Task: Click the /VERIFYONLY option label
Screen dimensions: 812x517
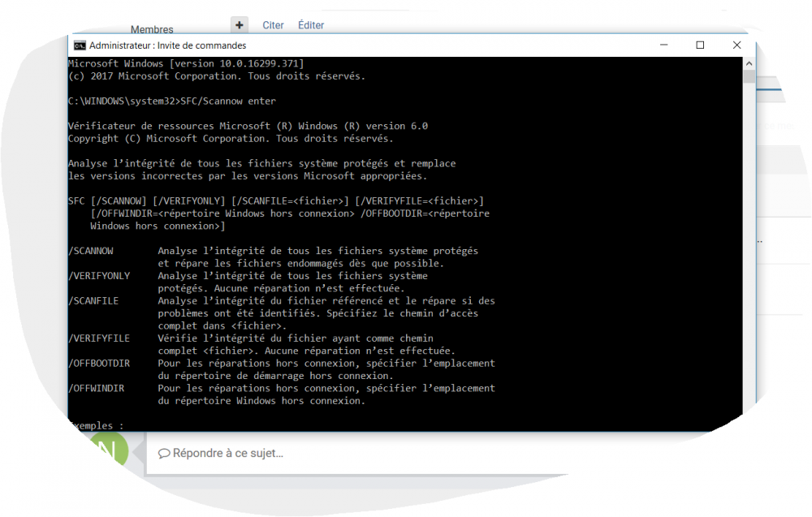Action: [x=99, y=276]
